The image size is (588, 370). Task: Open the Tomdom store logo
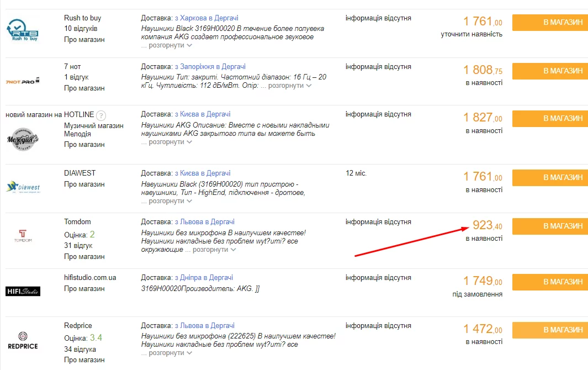point(23,236)
